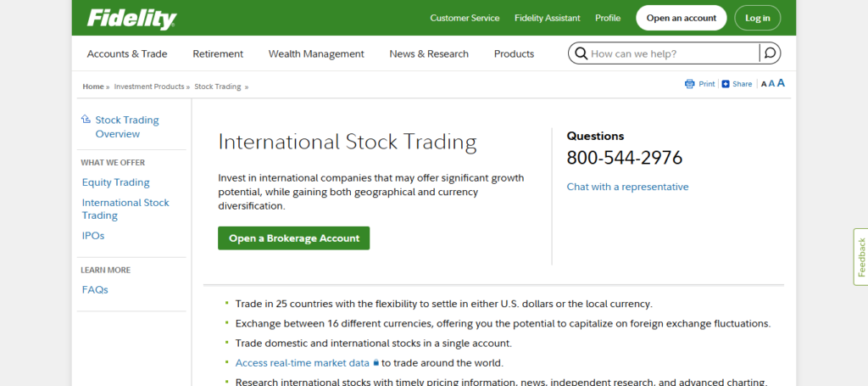Select the medium text size A
The height and width of the screenshot is (386, 868).
pos(771,84)
